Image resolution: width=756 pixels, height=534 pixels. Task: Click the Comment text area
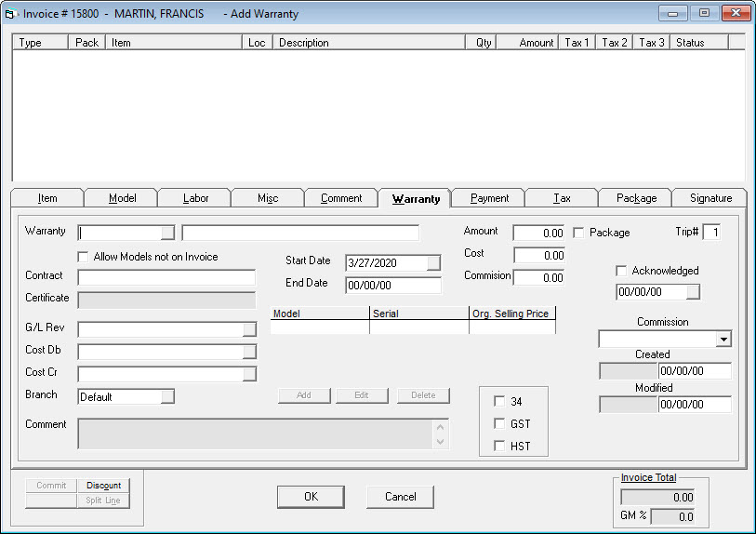(256, 434)
